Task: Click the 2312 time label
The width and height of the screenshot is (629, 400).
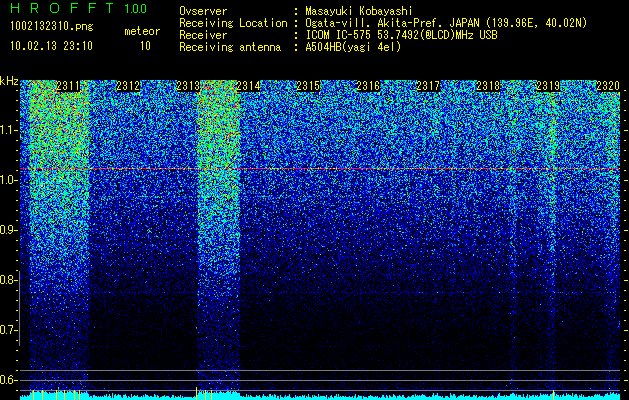Action: pyautogui.click(x=128, y=86)
